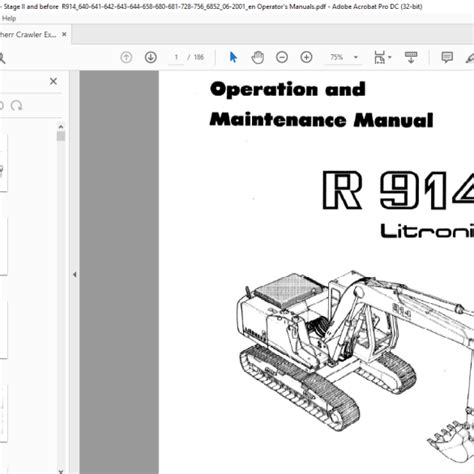The height and width of the screenshot is (474, 474).
Task: Click 'Operation and' heading text
Action: tap(288, 90)
